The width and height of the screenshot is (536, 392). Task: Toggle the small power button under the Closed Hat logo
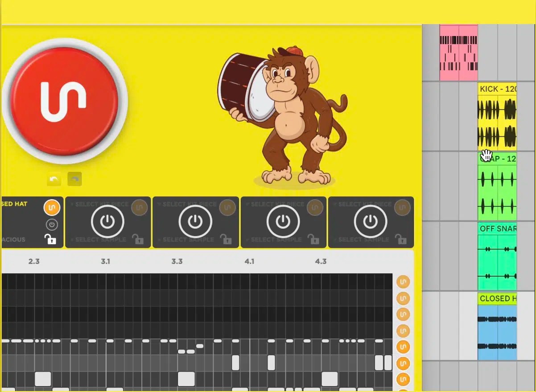(52, 224)
